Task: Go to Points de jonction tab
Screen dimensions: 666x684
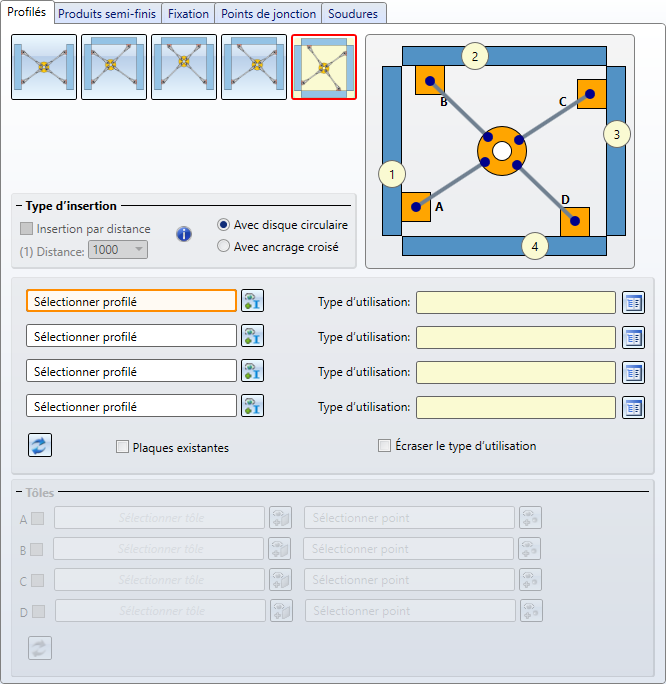Action: (x=268, y=14)
